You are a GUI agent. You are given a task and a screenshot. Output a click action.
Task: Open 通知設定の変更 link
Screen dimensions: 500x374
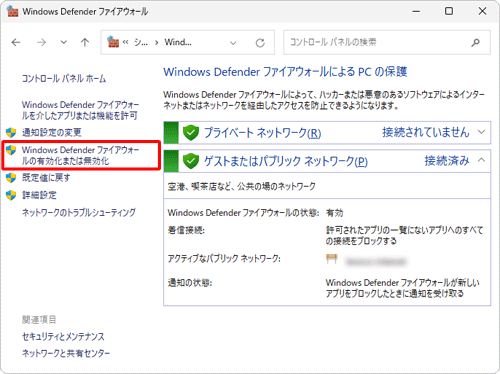point(52,132)
